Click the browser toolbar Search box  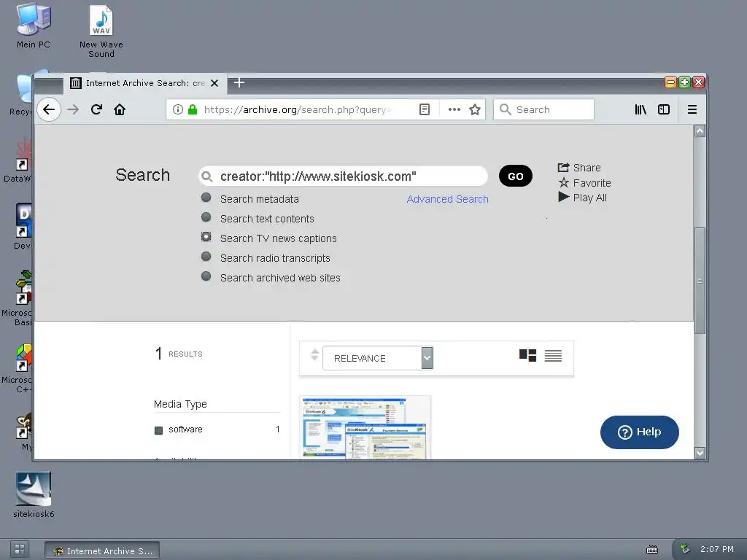point(543,109)
